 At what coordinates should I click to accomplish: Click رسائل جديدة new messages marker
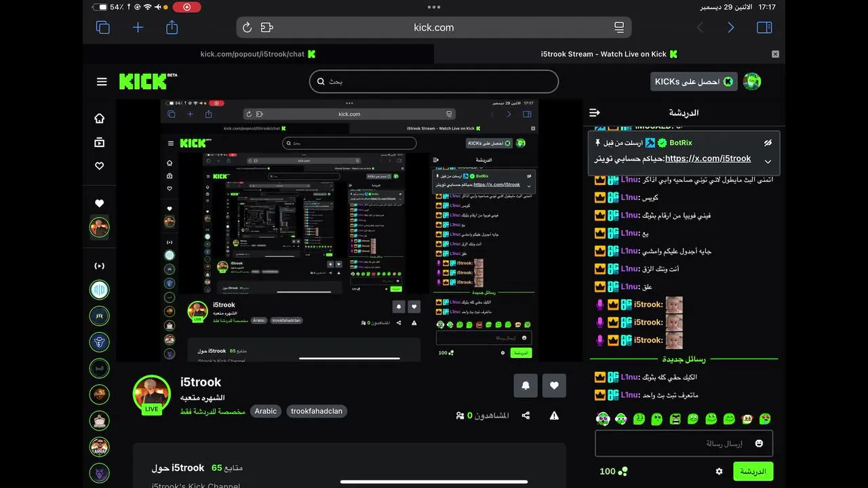click(x=684, y=359)
